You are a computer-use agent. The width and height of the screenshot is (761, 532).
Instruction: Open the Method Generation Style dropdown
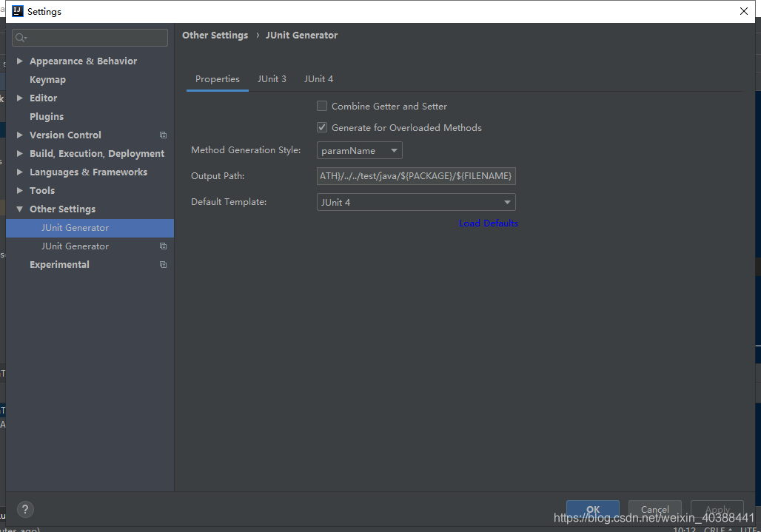359,150
